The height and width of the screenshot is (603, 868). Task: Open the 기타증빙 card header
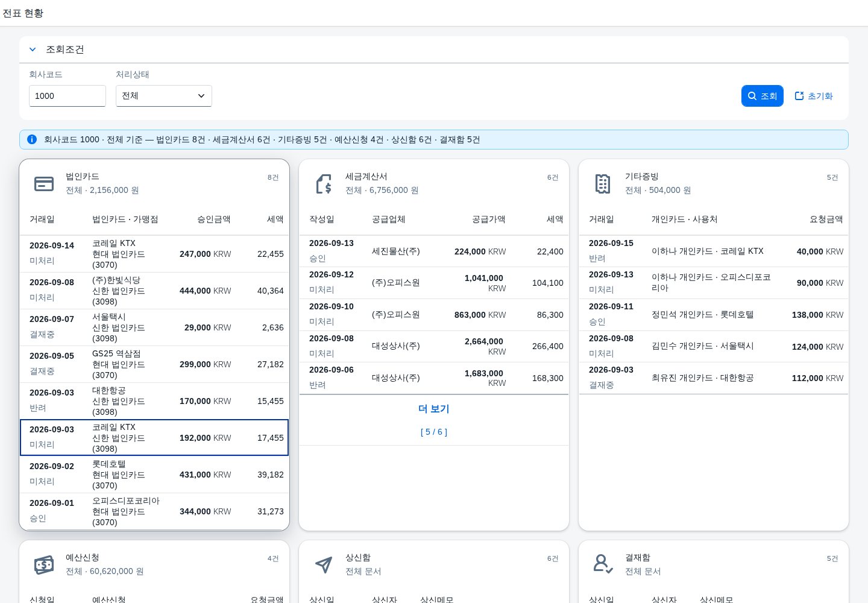714,183
